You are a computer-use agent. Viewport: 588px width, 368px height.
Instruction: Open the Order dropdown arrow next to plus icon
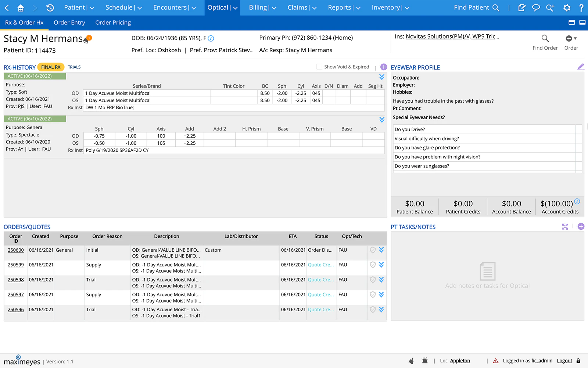click(576, 38)
